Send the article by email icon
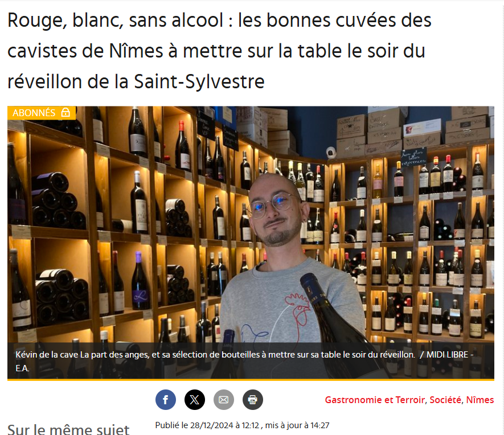The image size is (504, 435). pos(224,400)
